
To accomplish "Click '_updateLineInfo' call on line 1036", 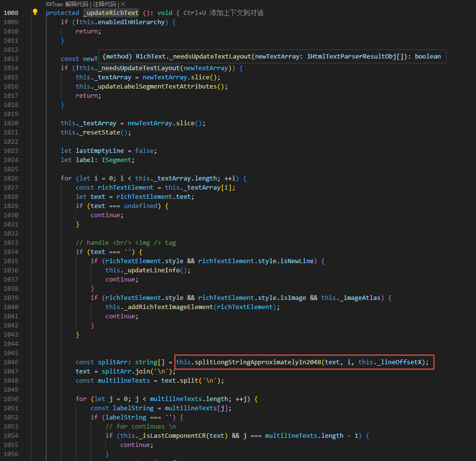I will (x=152, y=270).
